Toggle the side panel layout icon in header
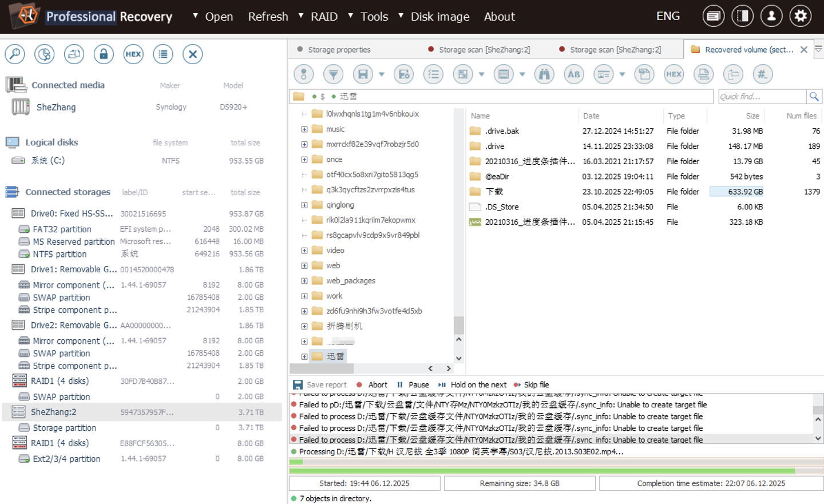The width and height of the screenshot is (824, 504). point(742,16)
